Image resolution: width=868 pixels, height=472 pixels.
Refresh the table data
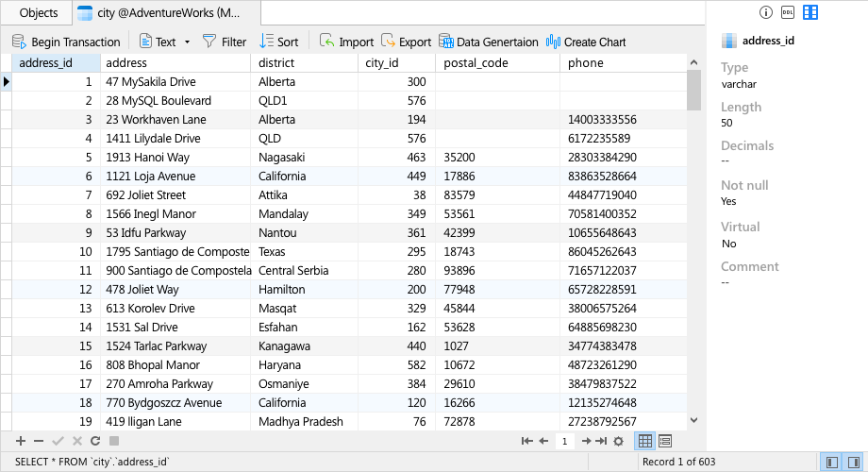[95, 441]
